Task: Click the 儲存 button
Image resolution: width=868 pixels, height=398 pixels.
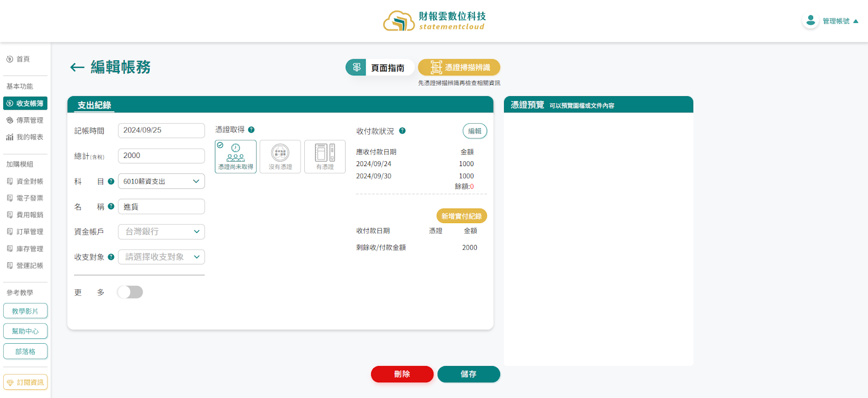Action: [x=469, y=374]
